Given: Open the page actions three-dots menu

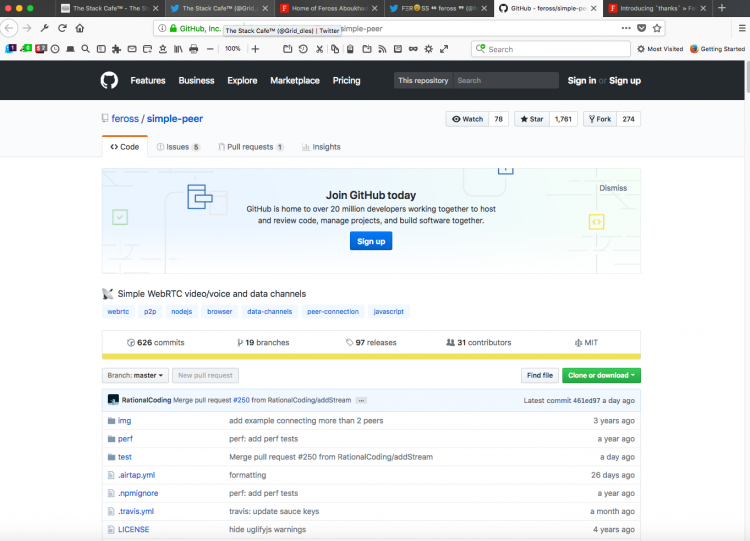Looking at the screenshot, I should (626, 28).
